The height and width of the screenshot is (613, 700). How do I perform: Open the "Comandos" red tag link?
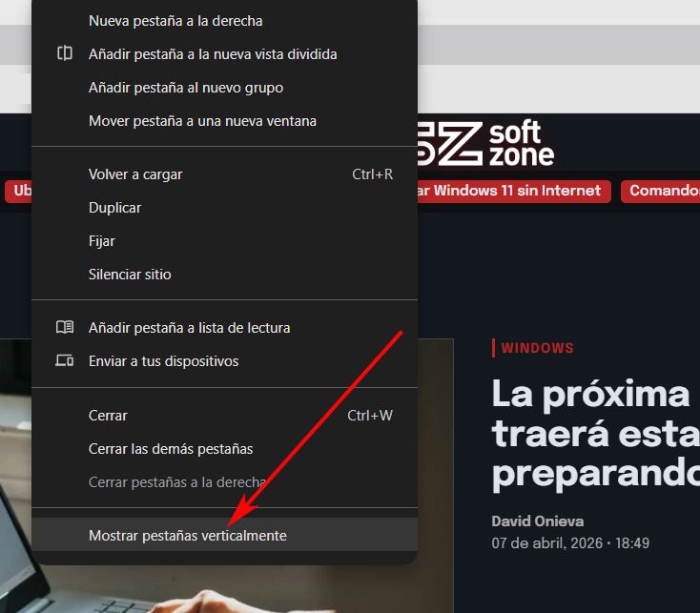(661, 191)
